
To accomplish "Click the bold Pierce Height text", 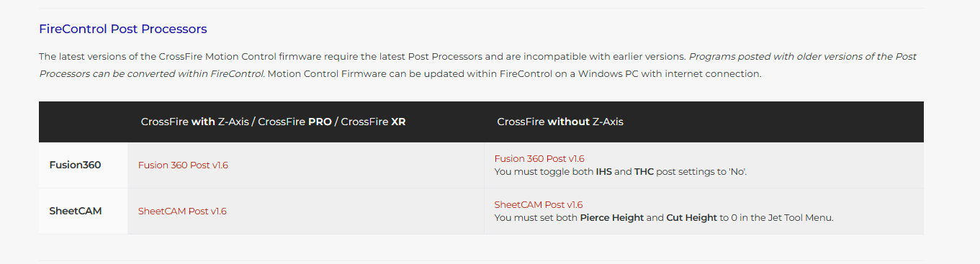I will 612,218.
